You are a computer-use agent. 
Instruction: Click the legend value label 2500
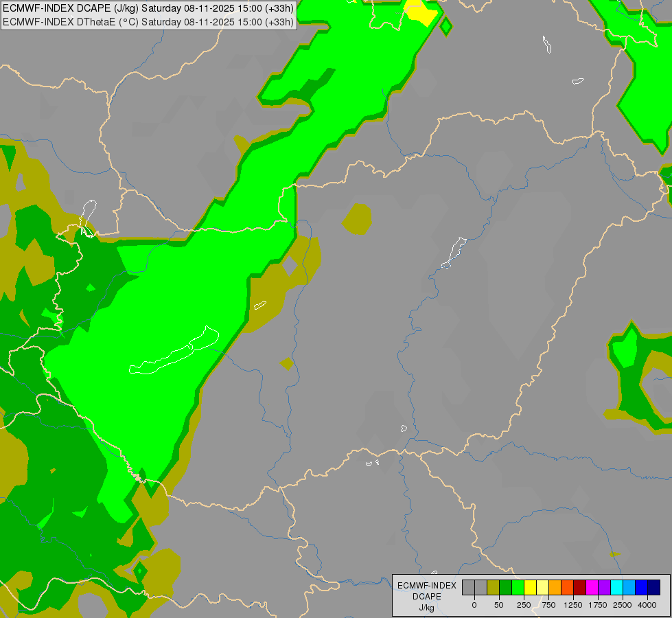pyautogui.click(x=623, y=605)
